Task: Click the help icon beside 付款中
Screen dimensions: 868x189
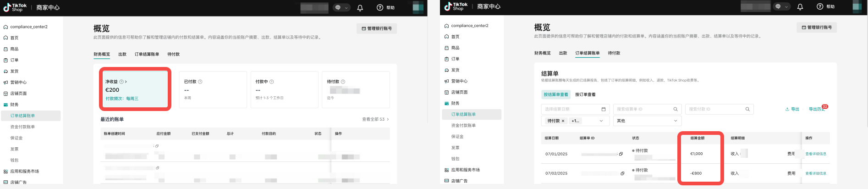Action: pyautogui.click(x=272, y=82)
